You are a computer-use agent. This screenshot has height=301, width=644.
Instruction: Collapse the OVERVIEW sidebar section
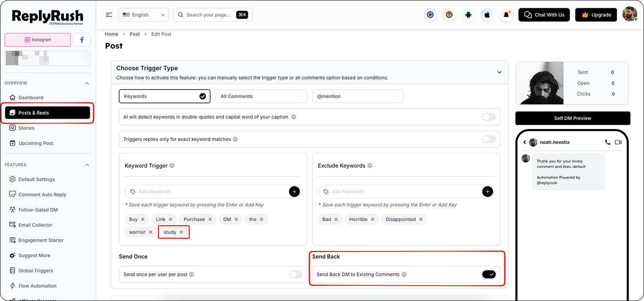(87, 83)
